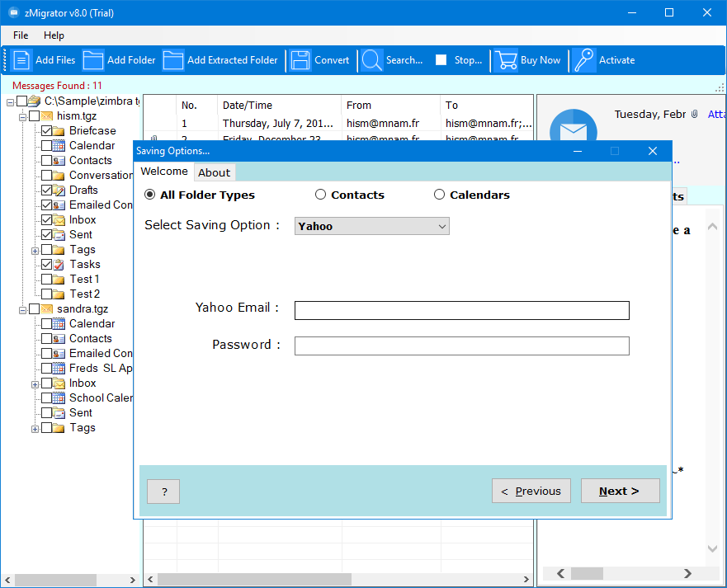Screen dimensions: 727x588
Task: Click the Date/Time column header
Action: 280,106
